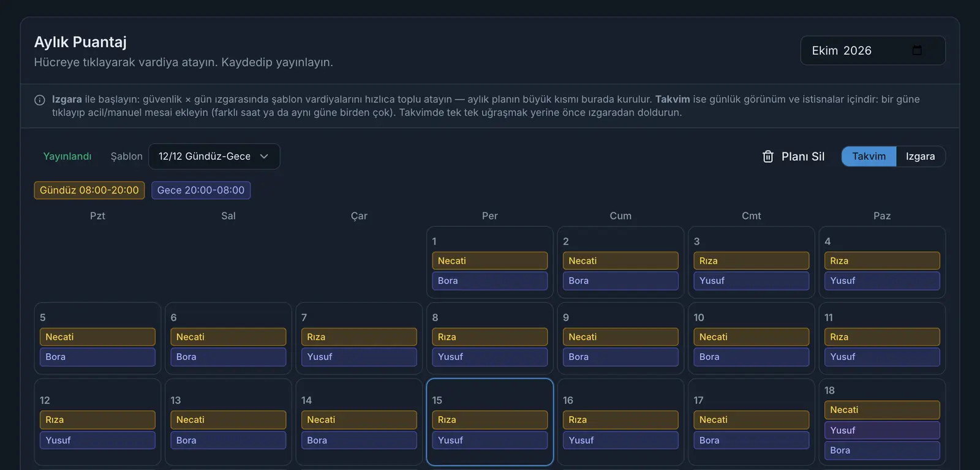Expand the chevron arrow in Şablon selector

(x=264, y=156)
